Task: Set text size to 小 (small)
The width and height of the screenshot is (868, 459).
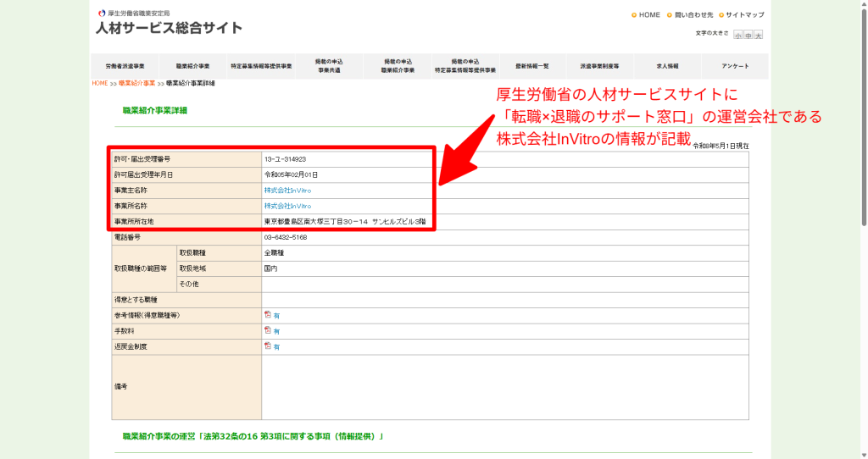Action: [738, 35]
